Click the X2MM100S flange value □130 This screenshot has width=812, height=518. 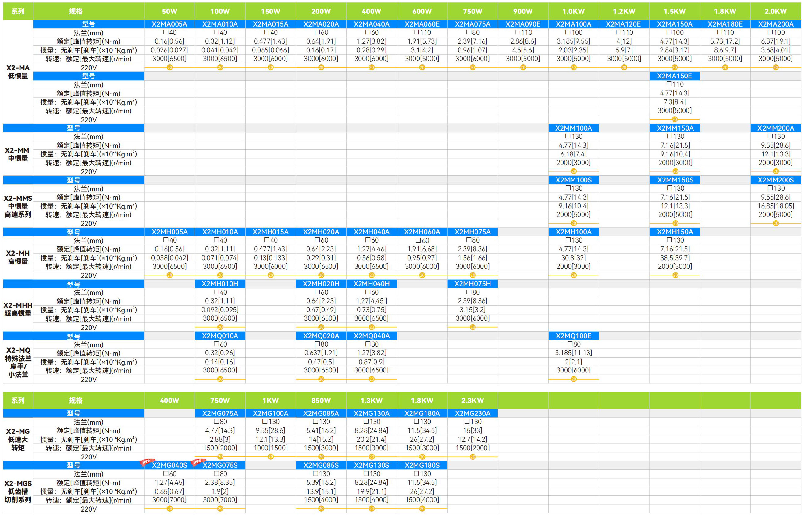574,188
